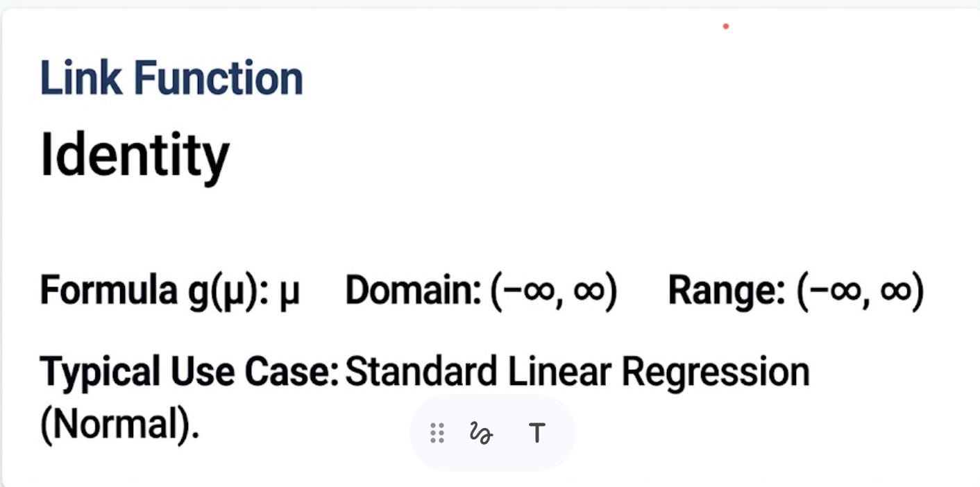Click the word "Link" in the heading

(81, 78)
